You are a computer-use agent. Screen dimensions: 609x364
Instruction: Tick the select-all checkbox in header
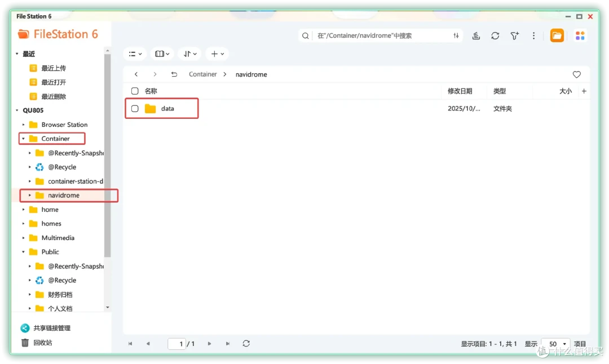[135, 91]
